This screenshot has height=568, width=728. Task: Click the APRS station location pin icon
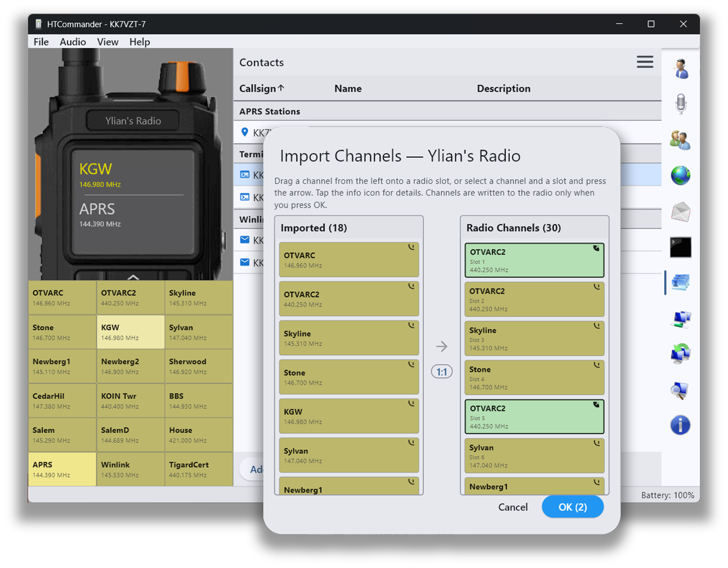[x=245, y=133]
